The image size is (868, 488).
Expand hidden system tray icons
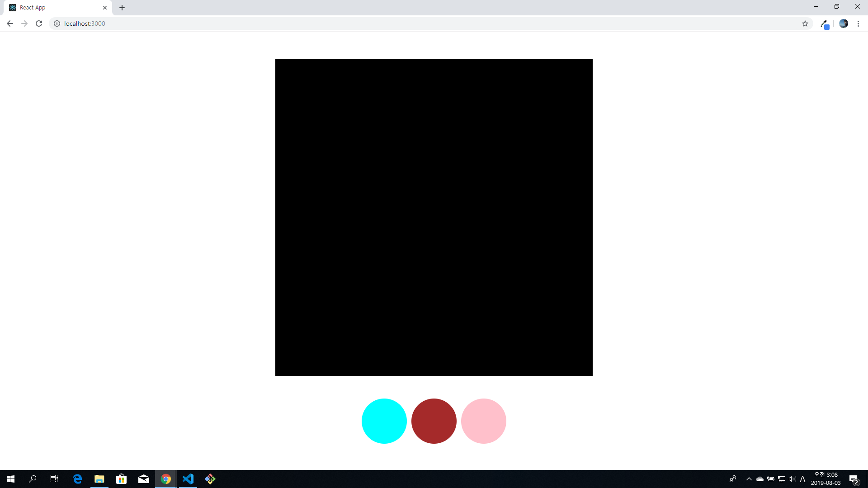pyautogui.click(x=749, y=479)
